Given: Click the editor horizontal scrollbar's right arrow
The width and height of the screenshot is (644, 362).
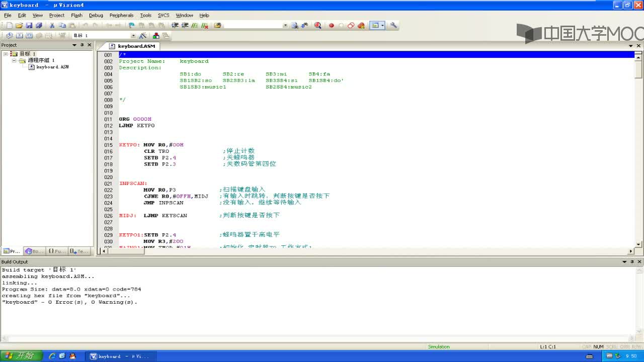Looking at the screenshot, I should click(631, 251).
